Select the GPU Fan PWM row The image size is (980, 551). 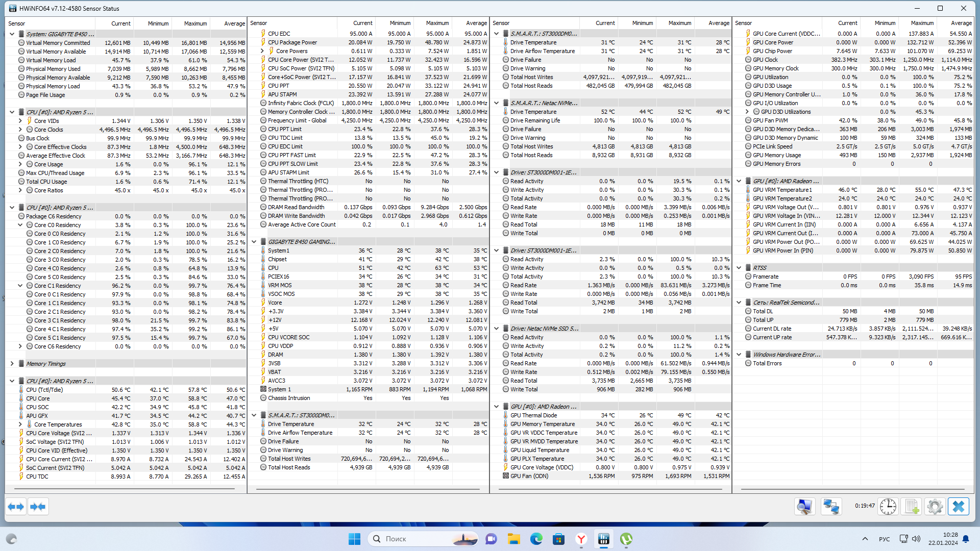click(770, 120)
